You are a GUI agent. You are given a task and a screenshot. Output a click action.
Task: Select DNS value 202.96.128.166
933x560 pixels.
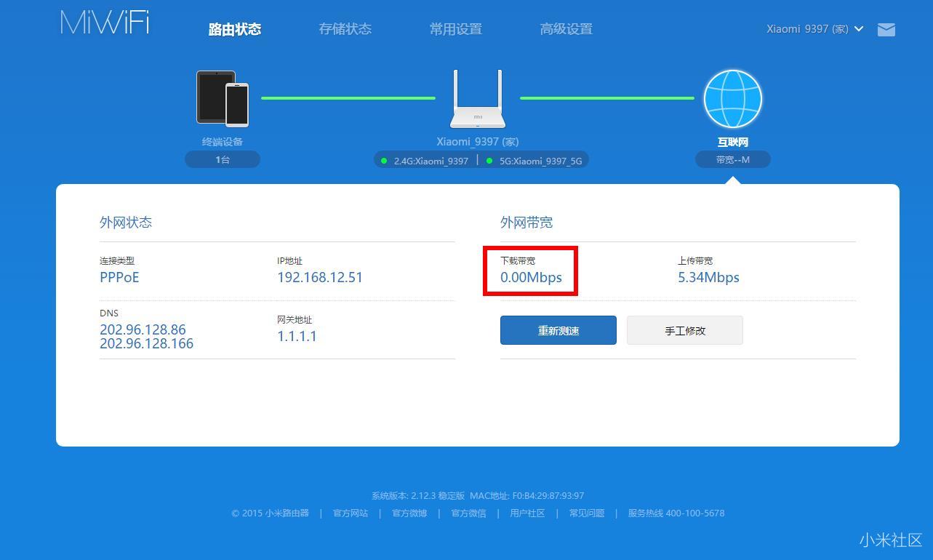[146, 343]
